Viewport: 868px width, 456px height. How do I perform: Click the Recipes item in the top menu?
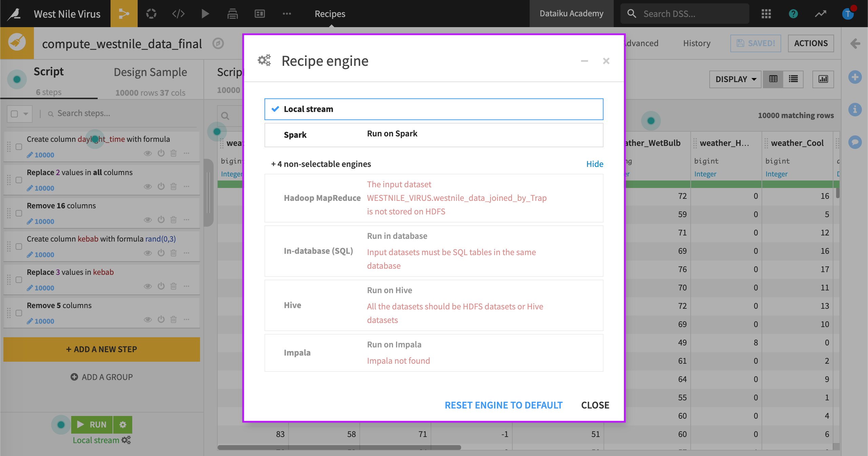pyautogui.click(x=330, y=14)
